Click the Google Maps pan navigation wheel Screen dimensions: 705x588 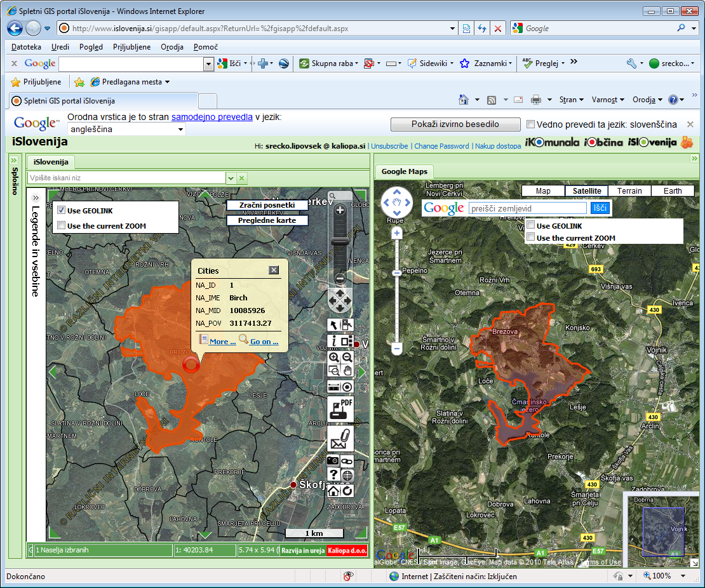tap(396, 203)
